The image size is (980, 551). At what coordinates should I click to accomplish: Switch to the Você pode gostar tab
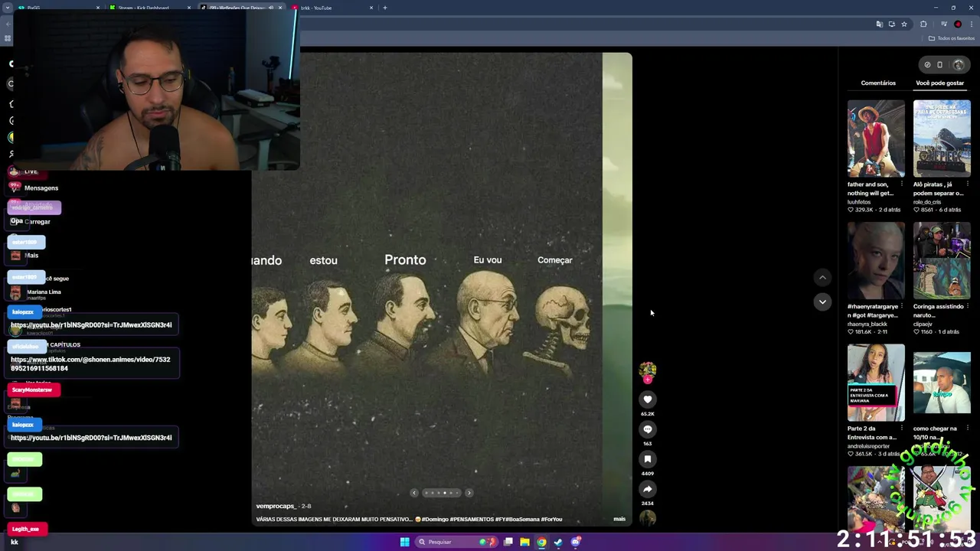point(939,83)
